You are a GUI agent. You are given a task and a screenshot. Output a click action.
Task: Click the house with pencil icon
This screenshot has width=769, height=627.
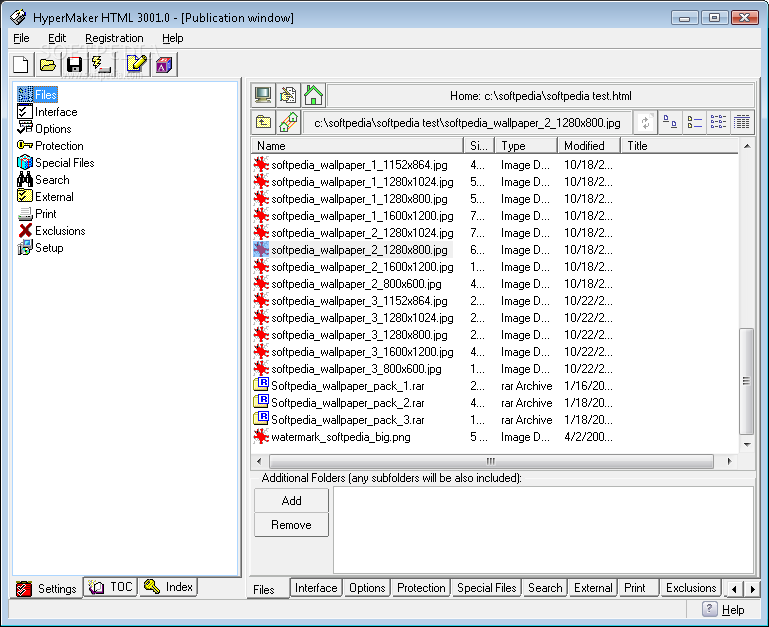point(289,122)
